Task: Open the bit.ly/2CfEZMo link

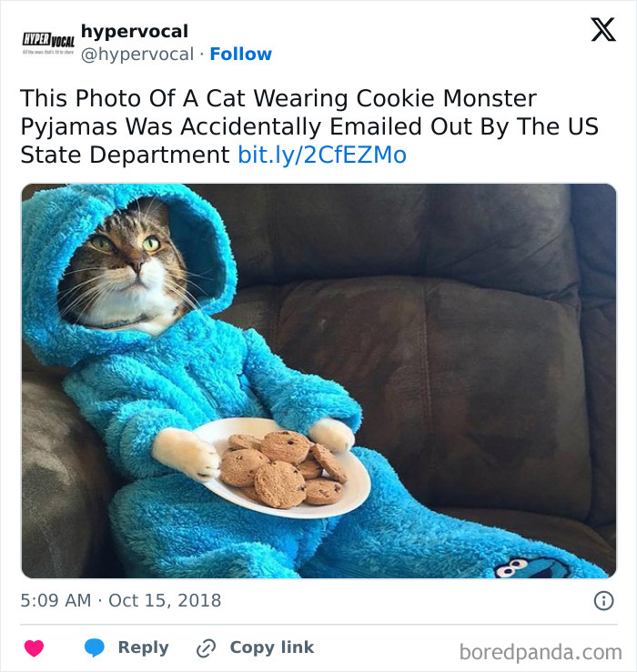Action: coord(322,155)
